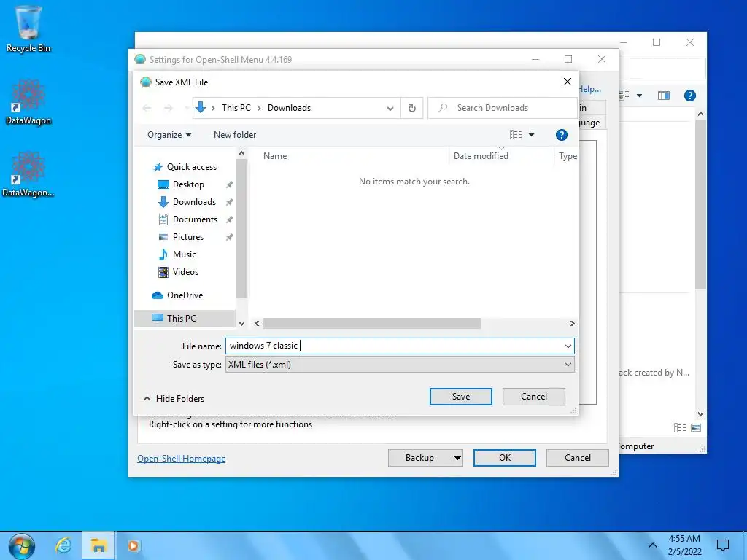This screenshot has width=747, height=560.
Task: Show hidden tray icons chevron
Action: (x=653, y=545)
